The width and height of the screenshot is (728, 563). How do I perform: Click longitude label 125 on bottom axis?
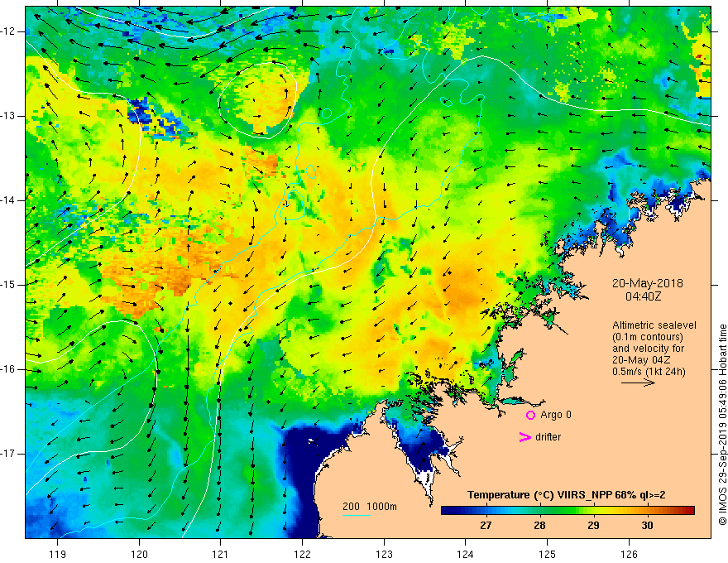coord(548,554)
